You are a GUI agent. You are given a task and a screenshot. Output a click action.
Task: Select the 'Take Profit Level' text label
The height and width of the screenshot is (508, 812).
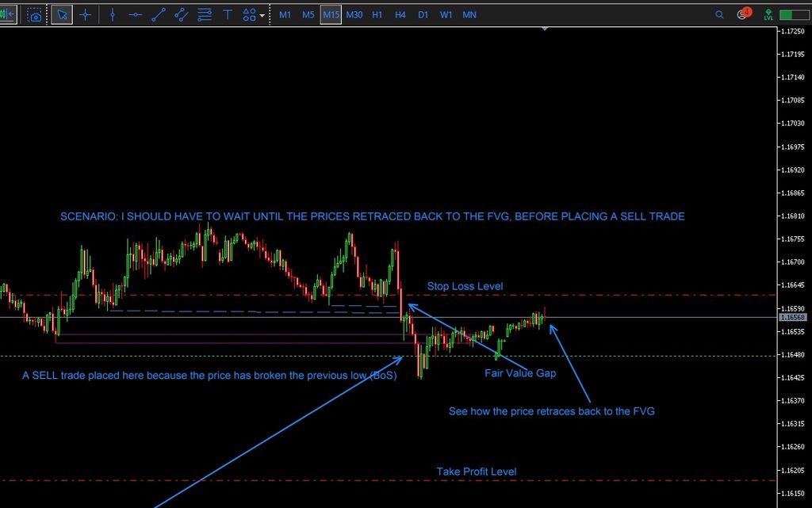pos(477,472)
